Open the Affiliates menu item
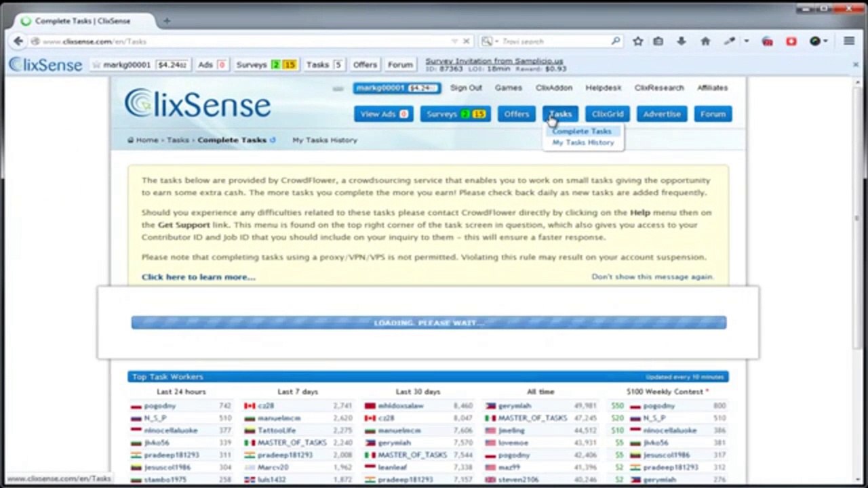This screenshot has height=488, width=868. [713, 88]
